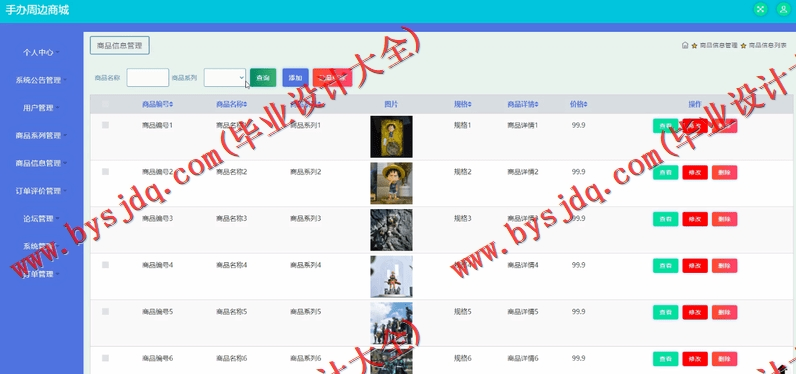Check the box for 商品编号6 row
Viewport: 796px width, 374px height.
tap(106, 358)
